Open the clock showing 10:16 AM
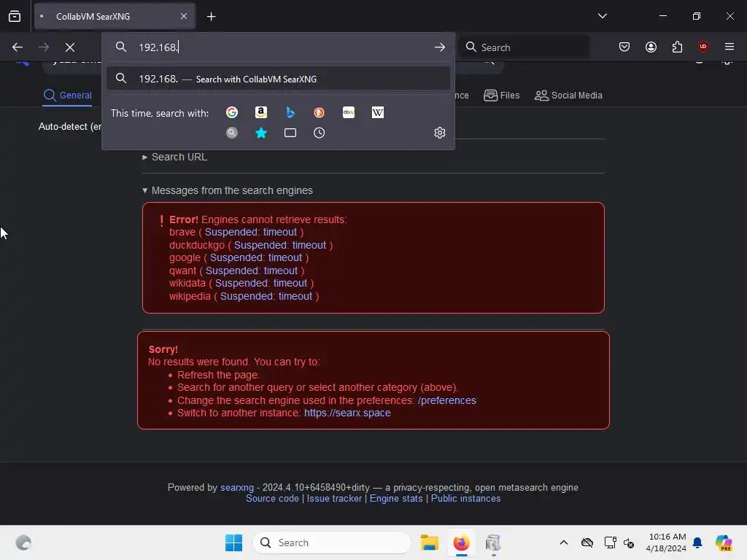Image resolution: width=747 pixels, height=560 pixels. [x=667, y=542]
